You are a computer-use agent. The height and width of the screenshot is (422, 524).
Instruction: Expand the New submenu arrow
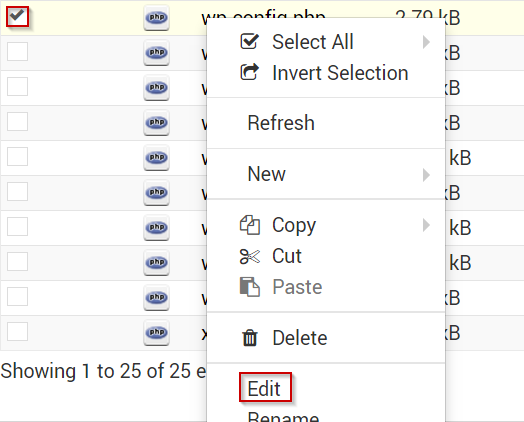(426, 175)
